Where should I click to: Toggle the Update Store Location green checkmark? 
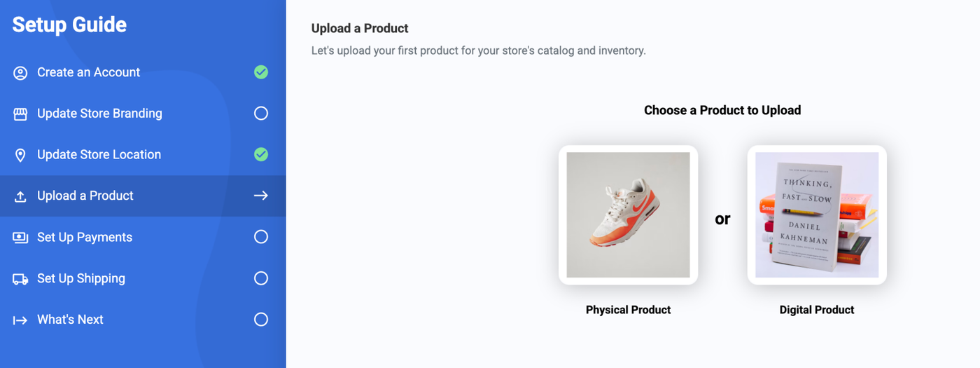(x=261, y=154)
